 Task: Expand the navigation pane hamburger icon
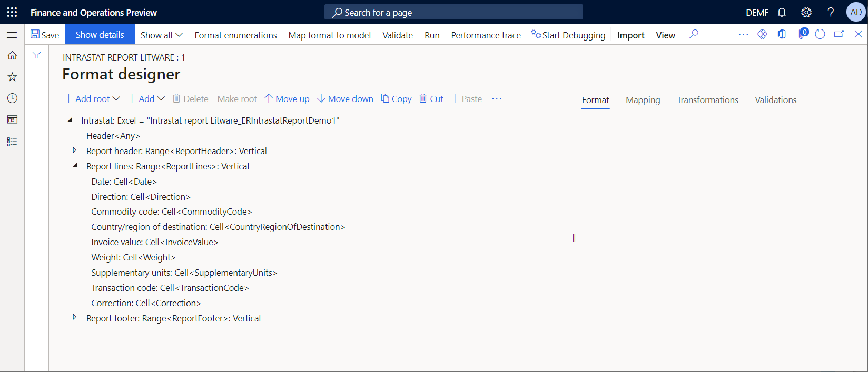coord(12,35)
